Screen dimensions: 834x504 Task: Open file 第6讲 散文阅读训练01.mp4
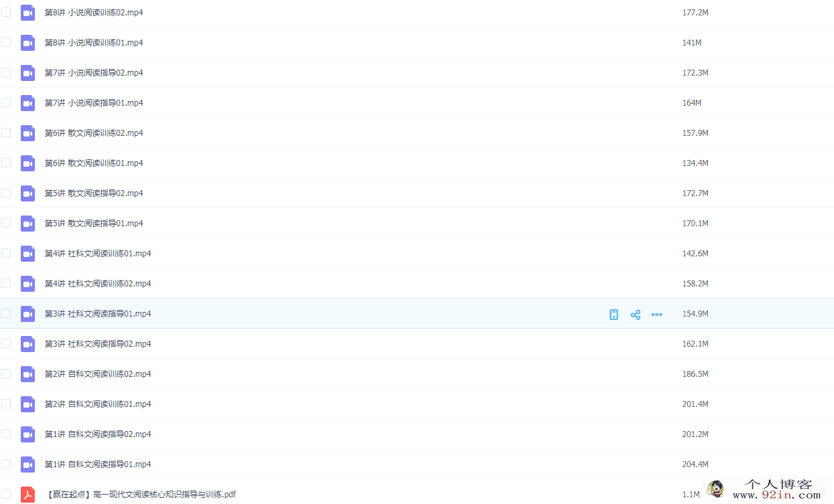94,163
